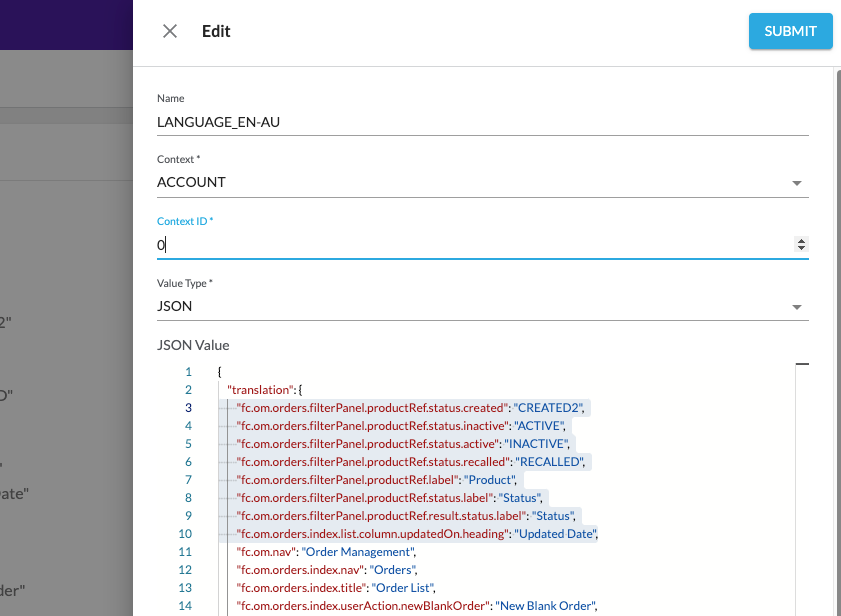
Task: Close the Edit panel with the X icon
Action: (170, 31)
